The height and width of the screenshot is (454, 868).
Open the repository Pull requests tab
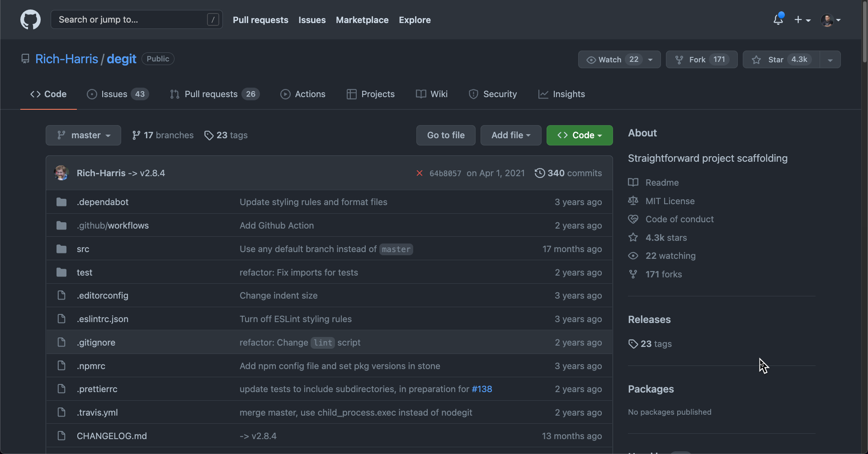(x=215, y=94)
